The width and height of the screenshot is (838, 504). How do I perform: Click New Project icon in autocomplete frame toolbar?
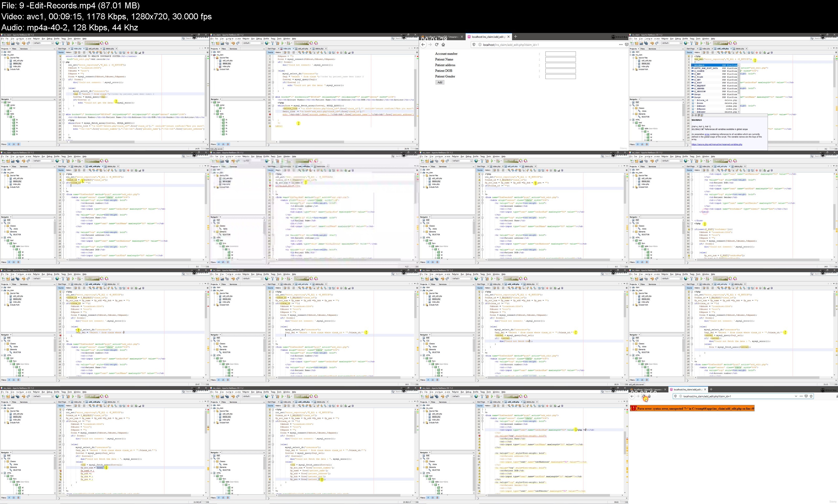point(636,43)
